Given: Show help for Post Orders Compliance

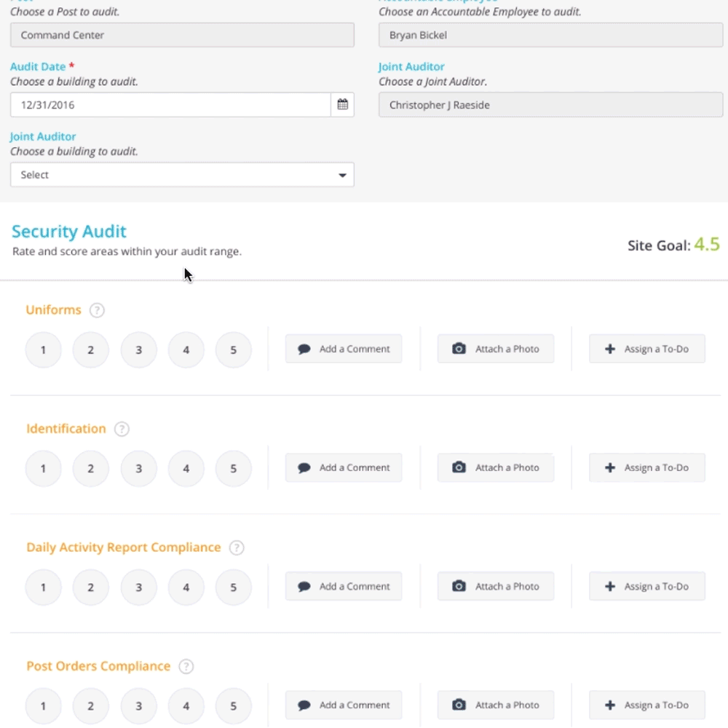Looking at the screenshot, I should coord(186,667).
